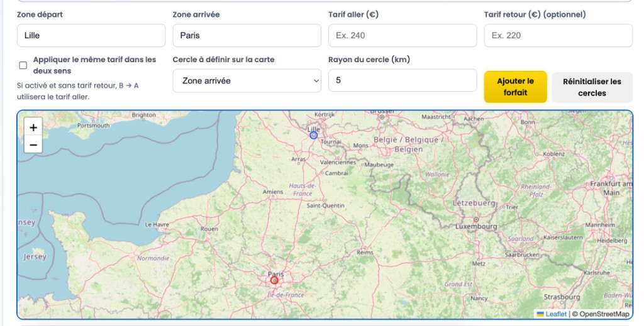Click the Le Havre label on the map
The image size is (644, 326).
[x=157, y=225]
